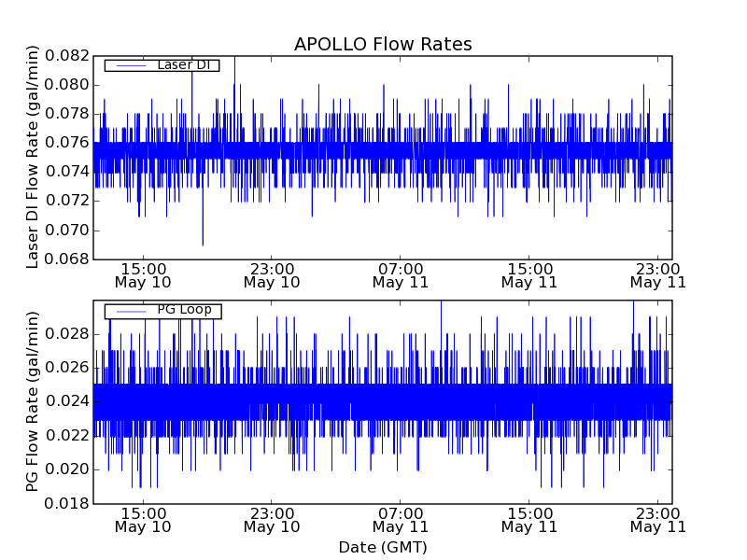Click the PG Flow Rate y-axis label
Viewport: 747px width, 560px height.
click(33, 403)
